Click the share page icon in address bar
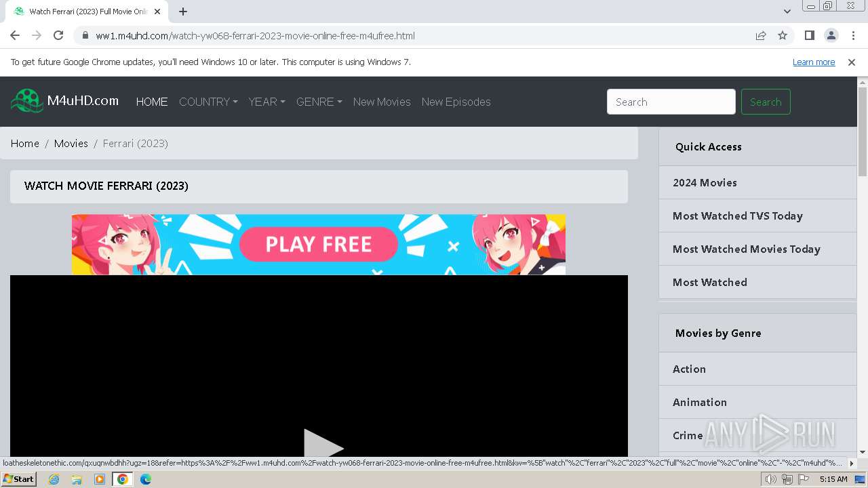The image size is (868, 488). [x=761, y=36]
